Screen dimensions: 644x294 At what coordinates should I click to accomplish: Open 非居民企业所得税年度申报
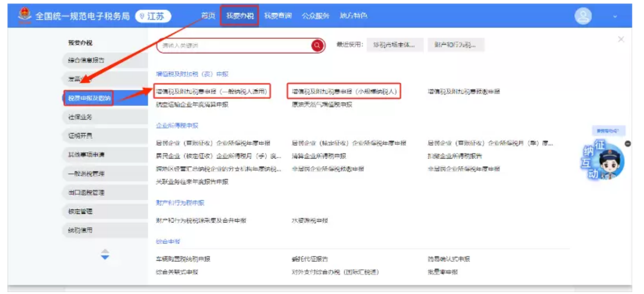coord(464,169)
